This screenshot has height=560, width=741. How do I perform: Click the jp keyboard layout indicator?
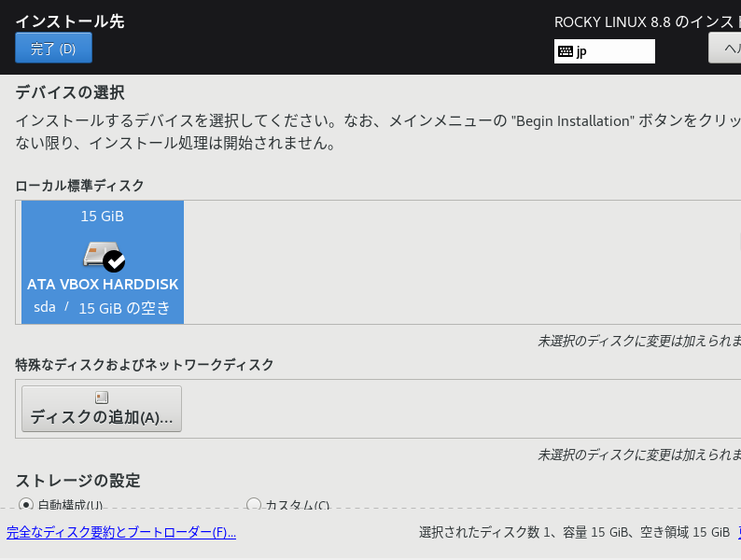click(x=605, y=51)
